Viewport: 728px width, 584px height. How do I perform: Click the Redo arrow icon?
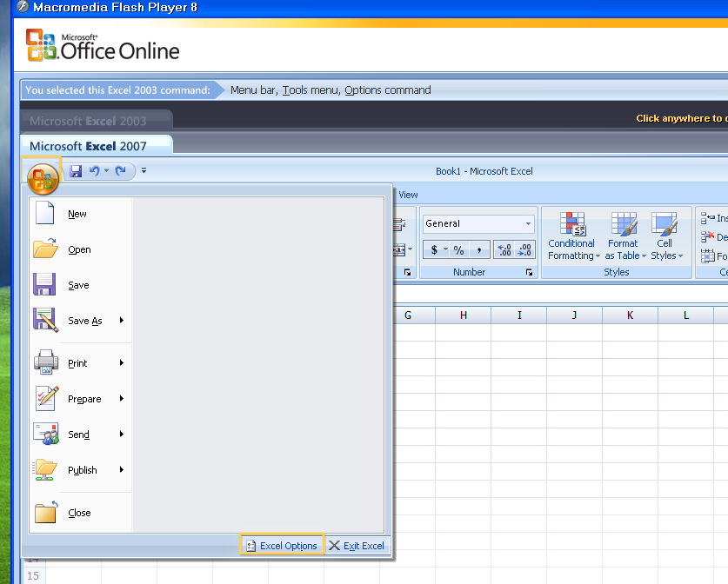click(120, 171)
